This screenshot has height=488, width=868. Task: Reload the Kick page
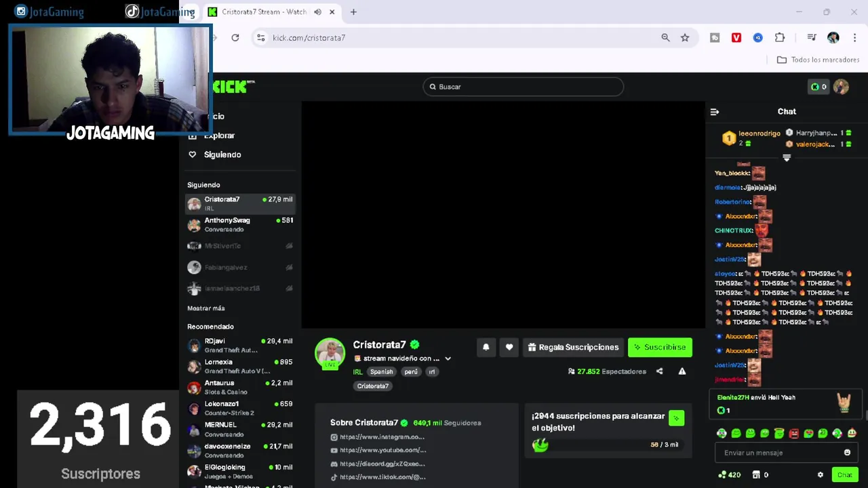tap(235, 38)
